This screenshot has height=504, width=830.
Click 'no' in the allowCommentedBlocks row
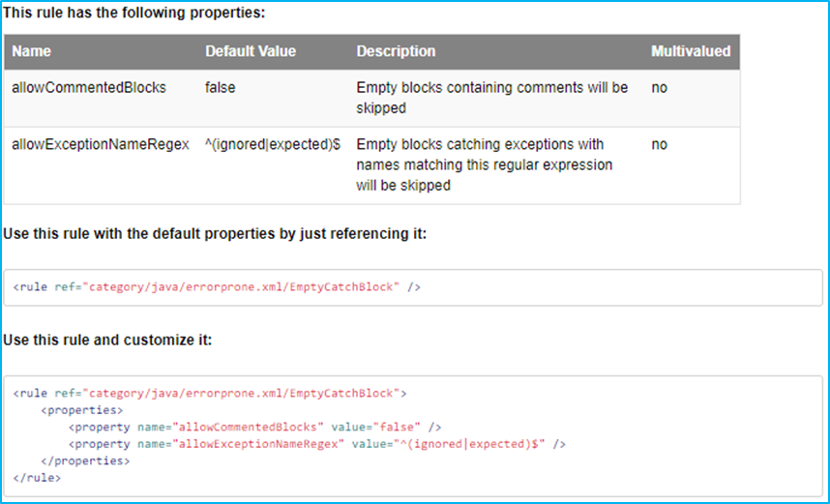(x=659, y=88)
